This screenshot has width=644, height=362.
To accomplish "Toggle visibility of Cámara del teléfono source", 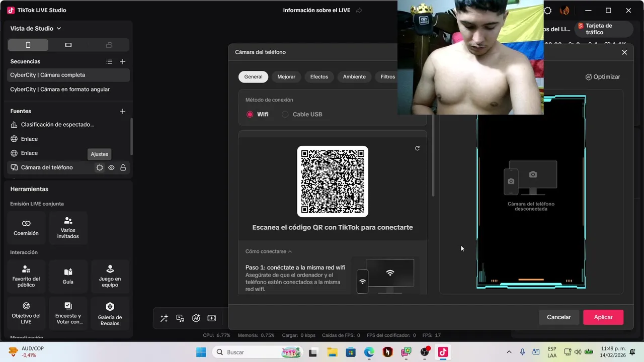I will click(111, 167).
